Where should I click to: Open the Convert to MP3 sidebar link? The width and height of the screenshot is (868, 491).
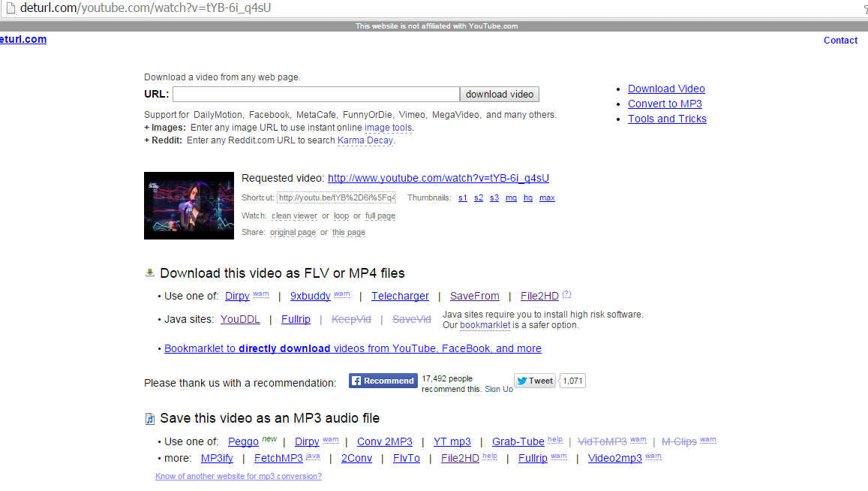[x=665, y=104]
